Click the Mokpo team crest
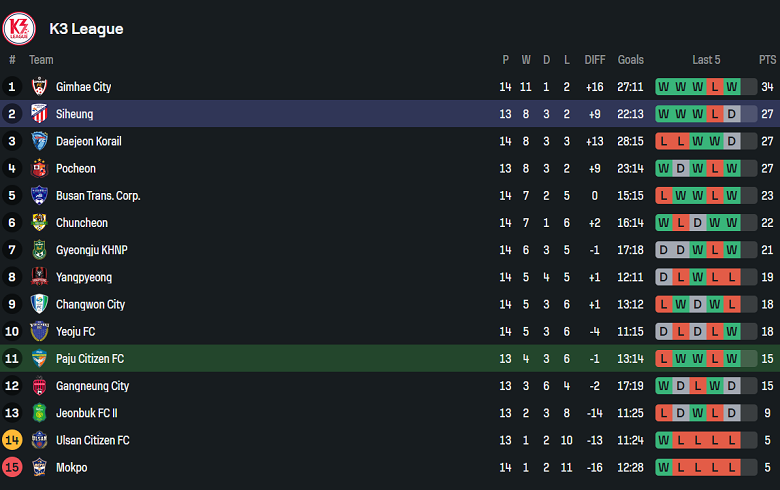 click(39, 467)
